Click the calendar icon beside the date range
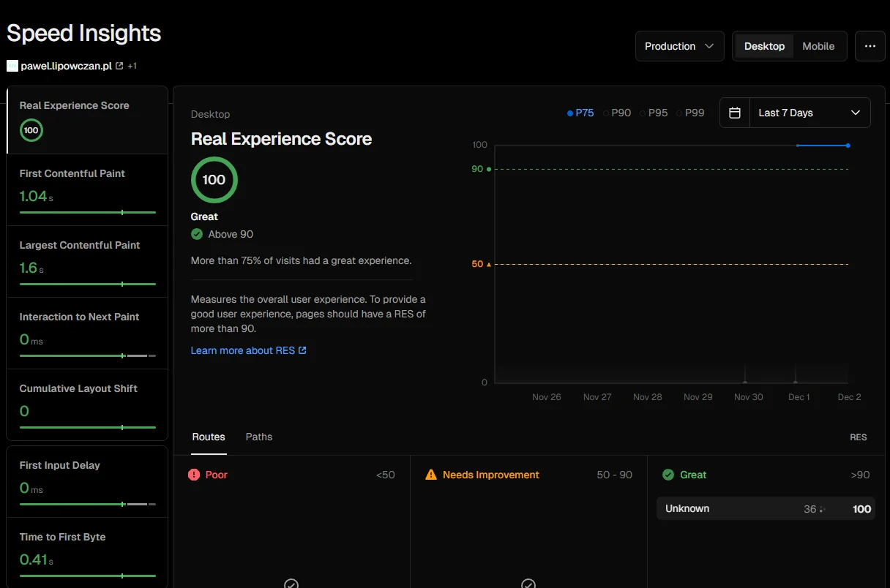Image resolution: width=890 pixels, height=588 pixels. coord(734,112)
